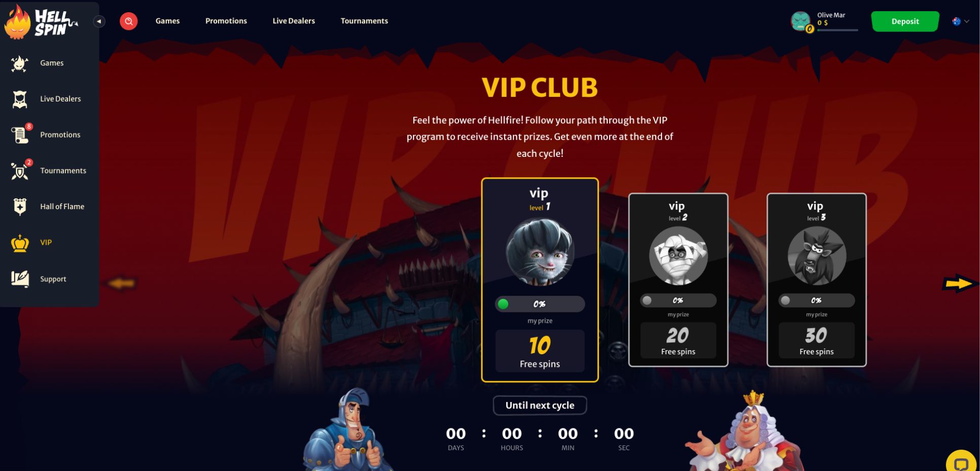This screenshot has width=980, height=471.
Task: Open VIP crown icon in sidebar
Action: [x=20, y=243]
